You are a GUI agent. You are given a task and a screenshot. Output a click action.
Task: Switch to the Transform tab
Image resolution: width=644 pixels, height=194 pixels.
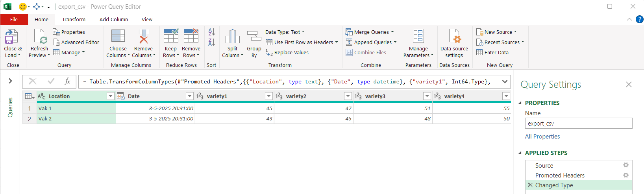(x=74, y=19)
